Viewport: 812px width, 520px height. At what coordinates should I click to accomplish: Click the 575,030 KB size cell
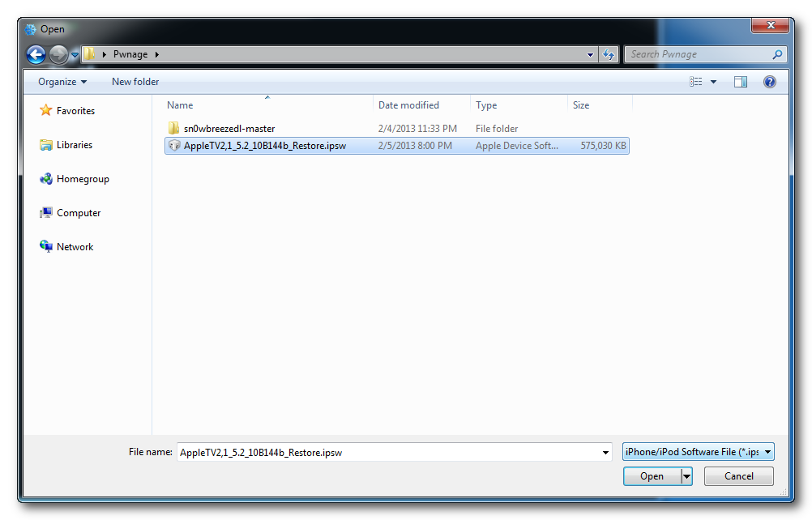603,146
